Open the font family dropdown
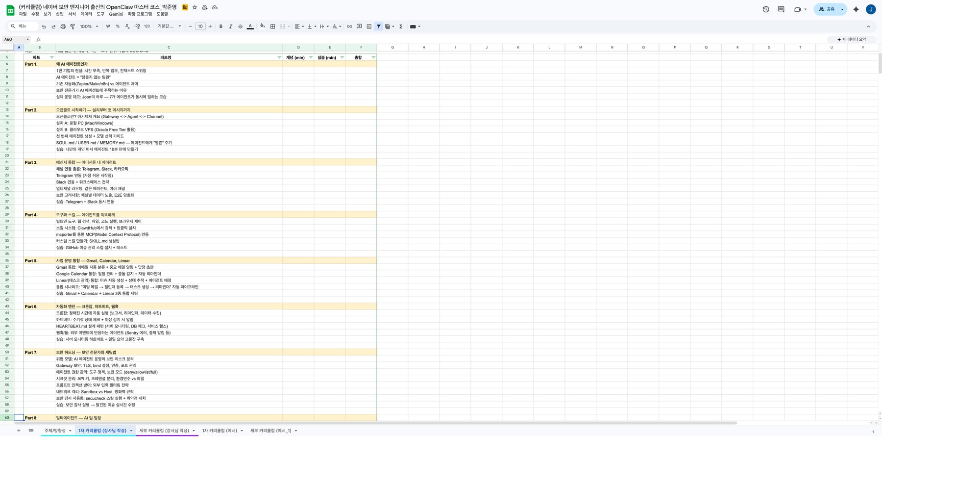 (x=169, y=26)
